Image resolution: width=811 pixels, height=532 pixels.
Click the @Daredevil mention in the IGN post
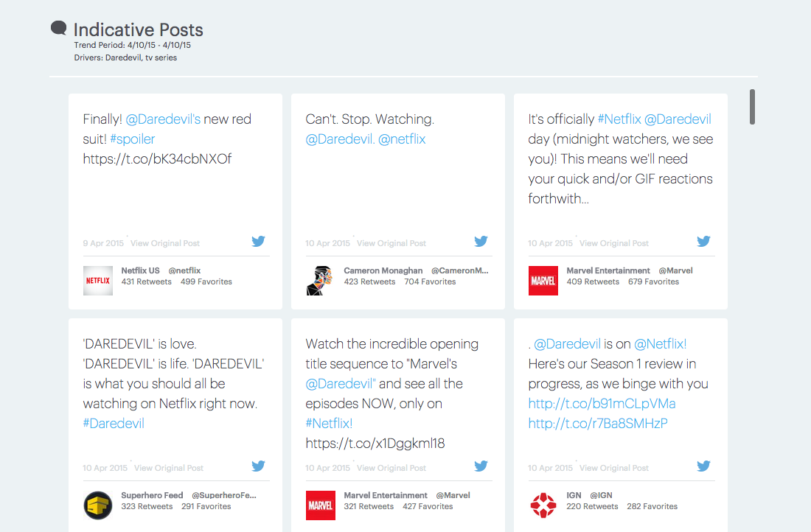point(568,344)
